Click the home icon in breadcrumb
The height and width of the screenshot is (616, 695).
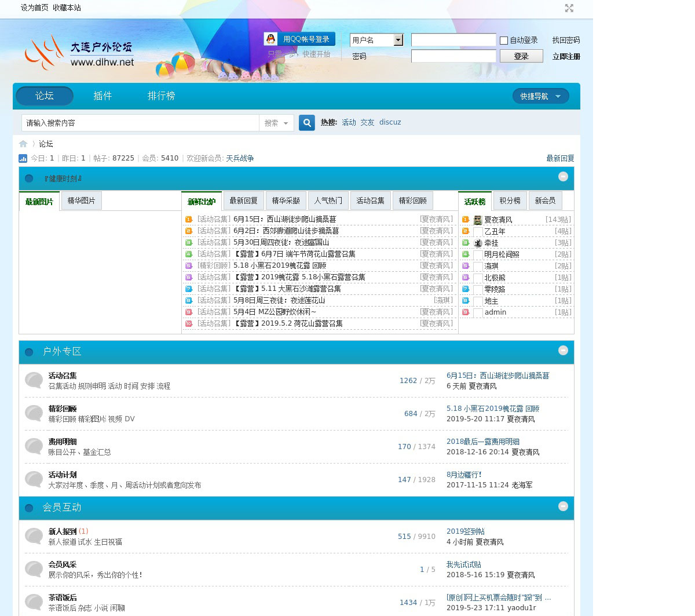coord(23,144)
